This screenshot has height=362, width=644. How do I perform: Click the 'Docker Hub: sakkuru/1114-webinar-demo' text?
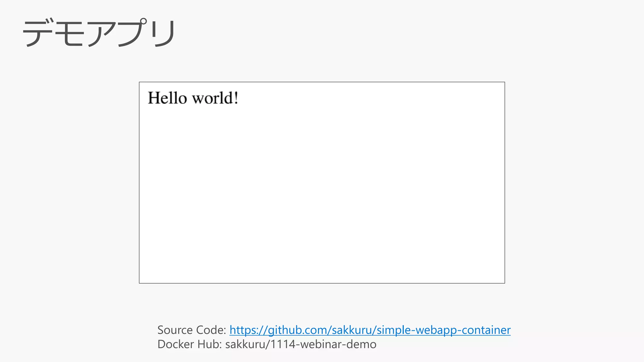[267, 344]
